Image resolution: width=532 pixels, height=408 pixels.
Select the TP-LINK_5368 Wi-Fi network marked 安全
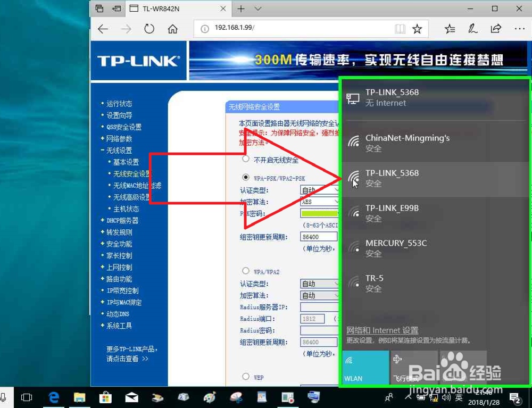coord(436,179)
